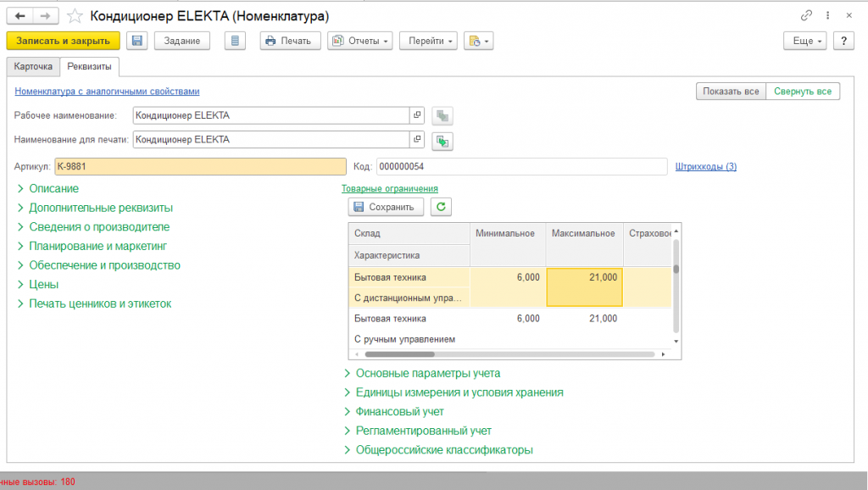This screenshot has width=868, height=490.
Task: Click the Печать button
Action: click(x=290, y=41)
